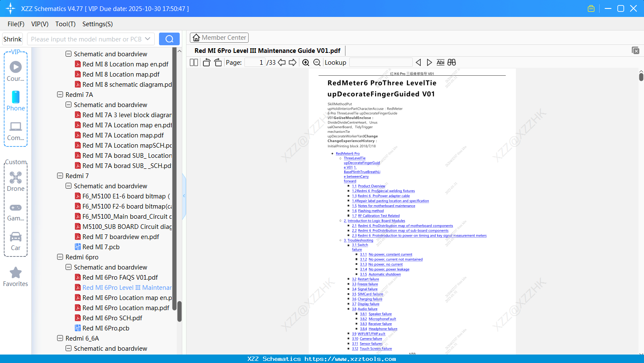Collapse Schematic and boardview under Redmi 7
Image resolution: width=644 pixels, height=363 pixels.
pyautogui.click(x=69, y=186)
